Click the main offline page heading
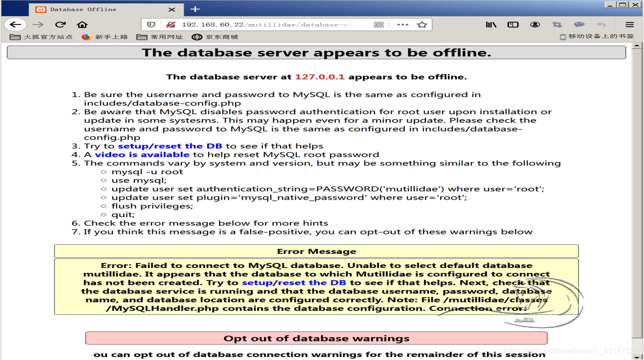 point(316,53)
